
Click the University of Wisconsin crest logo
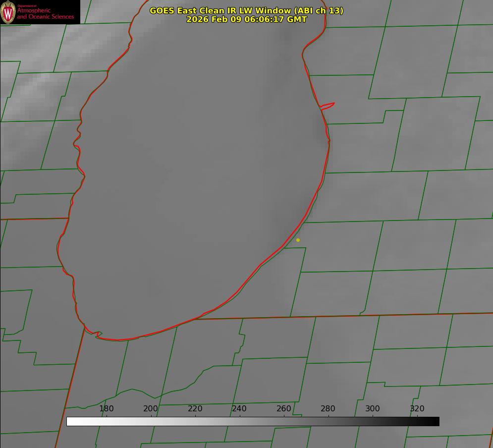point(8,12)
